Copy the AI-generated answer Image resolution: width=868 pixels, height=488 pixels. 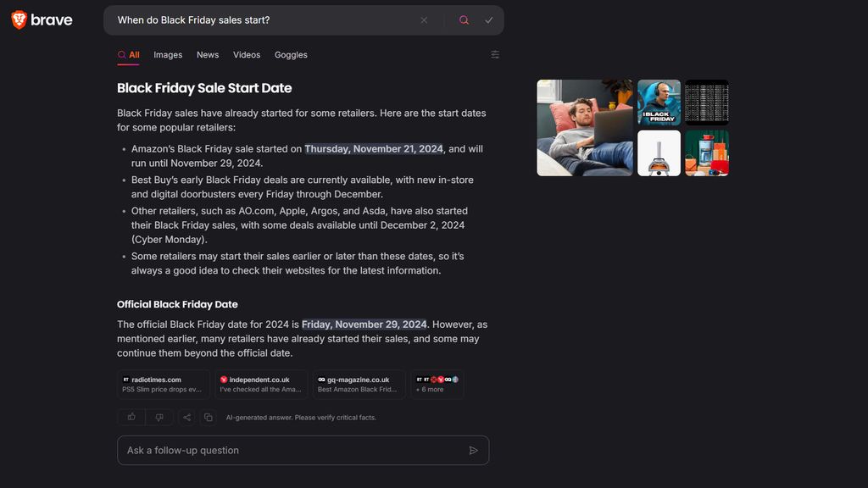pos(209,417)
